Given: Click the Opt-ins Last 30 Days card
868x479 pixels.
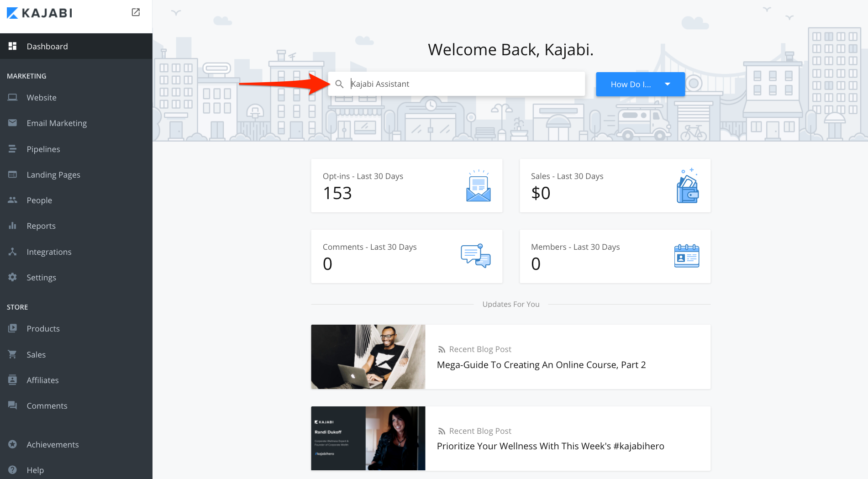Looking at the screenshot, I should (406, 185).
